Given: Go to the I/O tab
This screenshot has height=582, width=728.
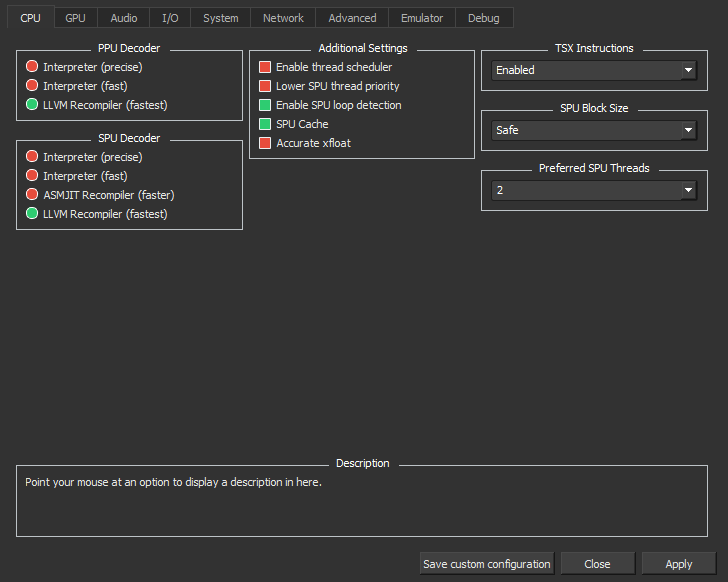Looking at the screenshot, I should (x=170, y=18).
